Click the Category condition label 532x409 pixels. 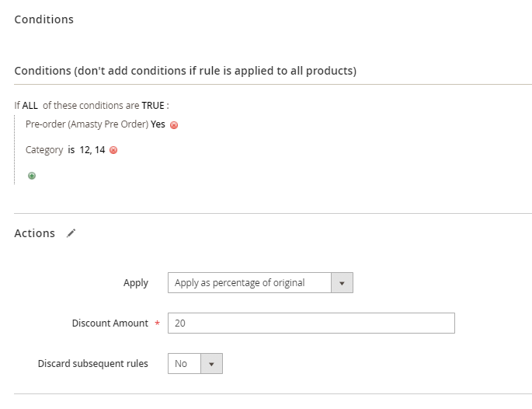pos(44,150)
